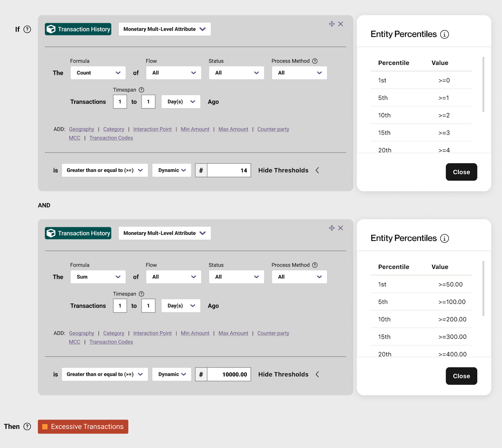Screen dimensions: 502x448
Task: Toggle Hide Thresholds on the second condition
Action: (283, 374)
